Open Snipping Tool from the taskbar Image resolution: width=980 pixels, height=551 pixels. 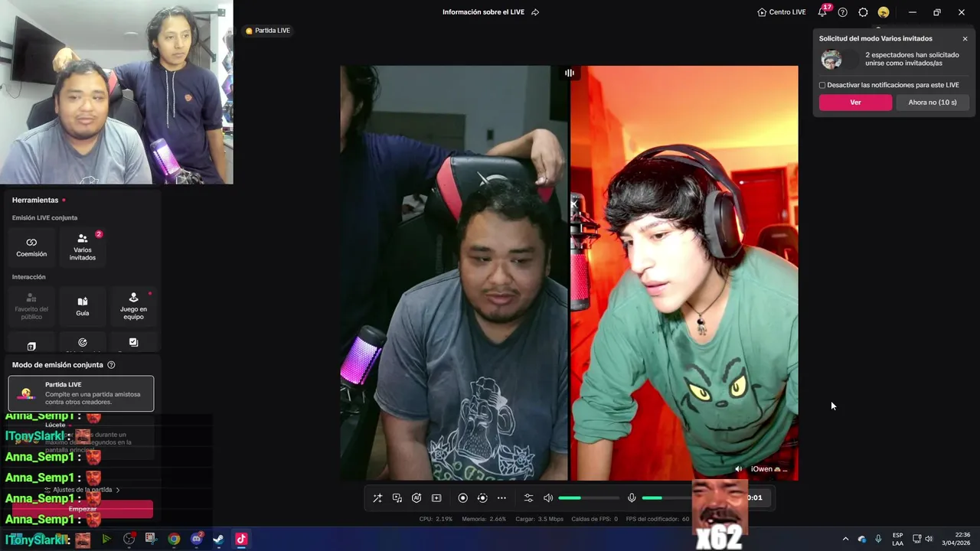(151, 539)
